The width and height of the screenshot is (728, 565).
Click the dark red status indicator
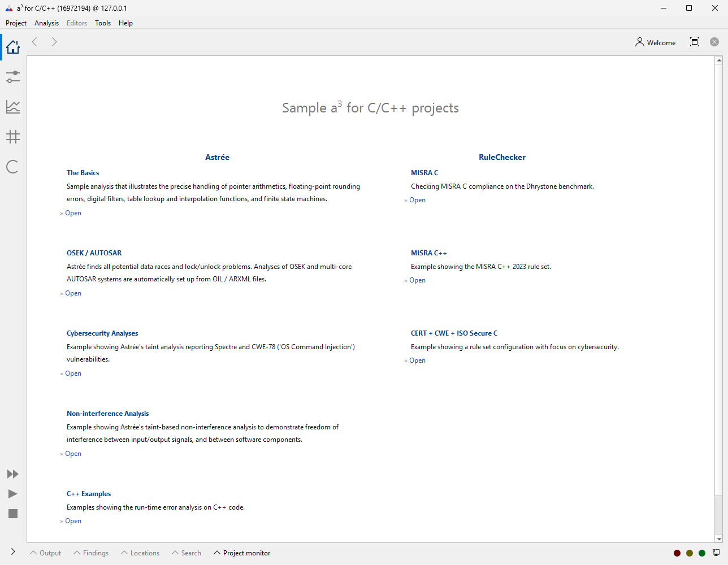(677, 553)
